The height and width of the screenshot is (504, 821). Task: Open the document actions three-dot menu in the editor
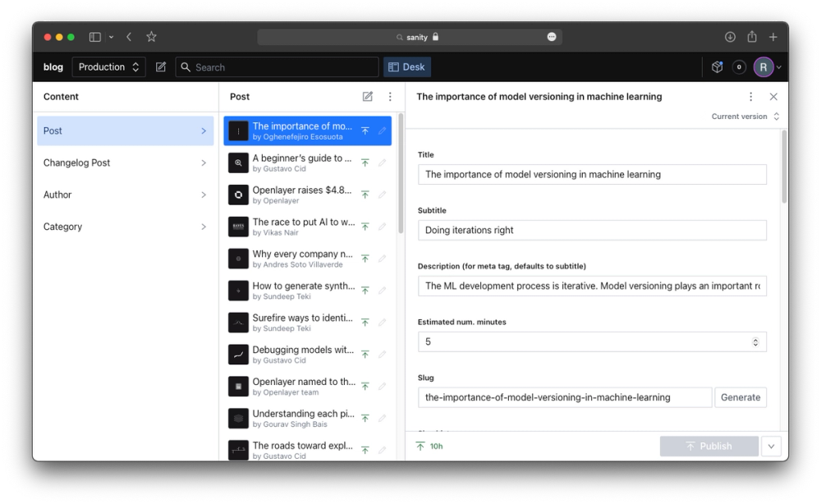(x=750, y=96)
